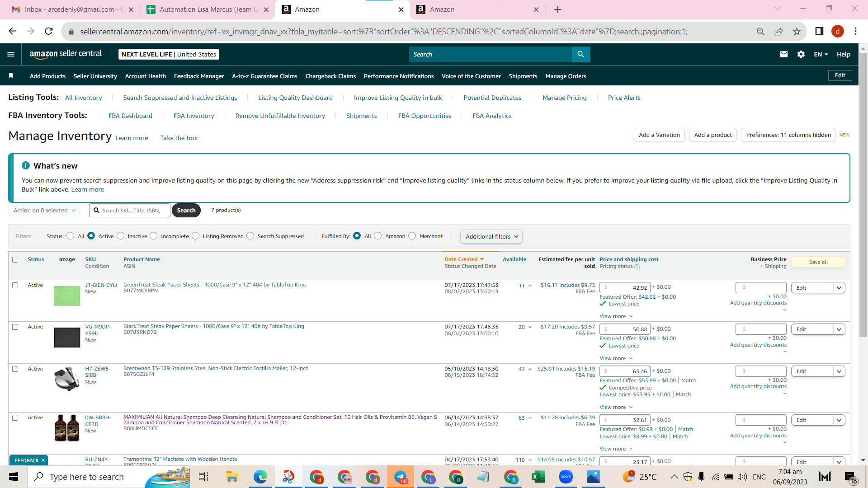Open Manage Orders in the navigation bar
The width and height of the screenshot is (868, 488).
(566, 76)
